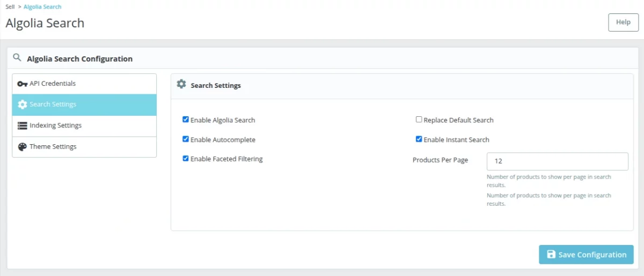Click the floppy disk icon on Save button
Viewport: 644px width, 276px height.
point(551,255)
